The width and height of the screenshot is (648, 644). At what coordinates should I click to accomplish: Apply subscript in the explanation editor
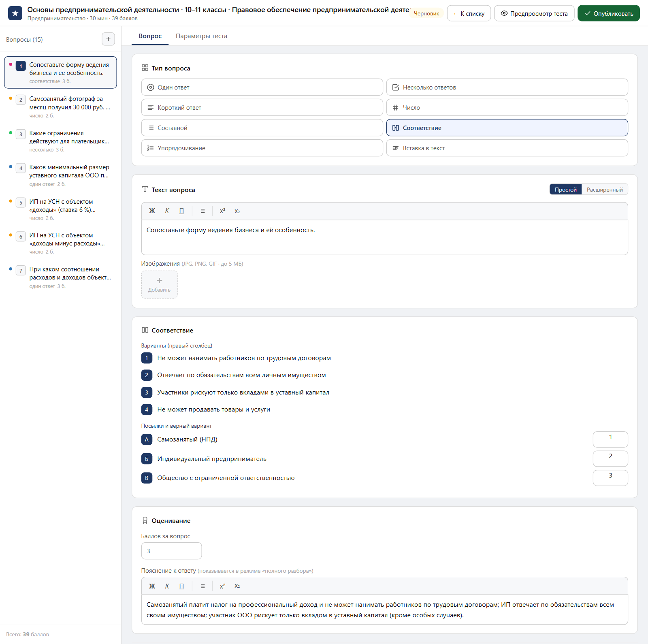pos(237,586)
